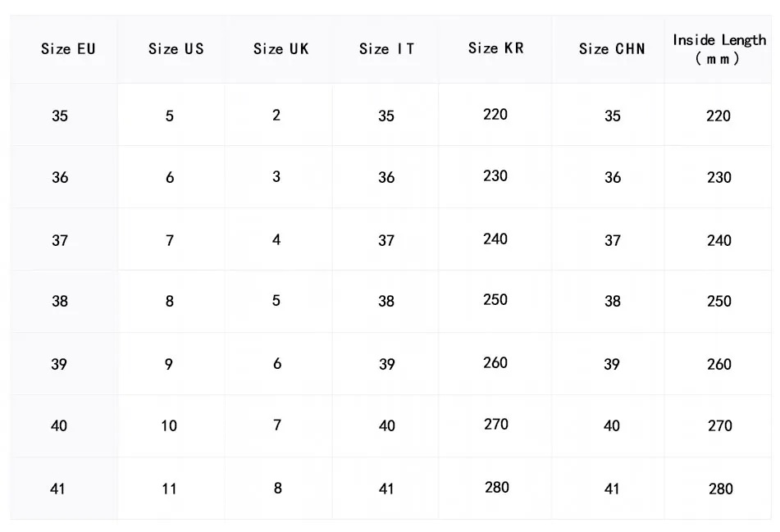Screen dimensions: 780x532
Task: Click the Size UK header cell
Action: (281, 49)
